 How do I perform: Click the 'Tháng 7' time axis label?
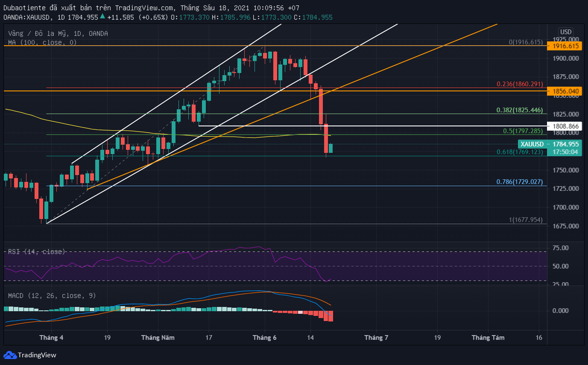(x=376, y=337)
